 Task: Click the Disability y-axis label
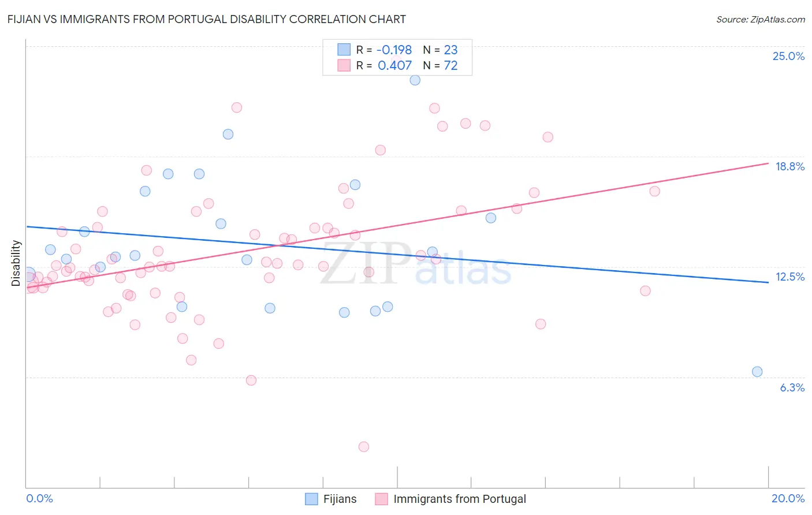pyautogui.click(x=16, y=263)
